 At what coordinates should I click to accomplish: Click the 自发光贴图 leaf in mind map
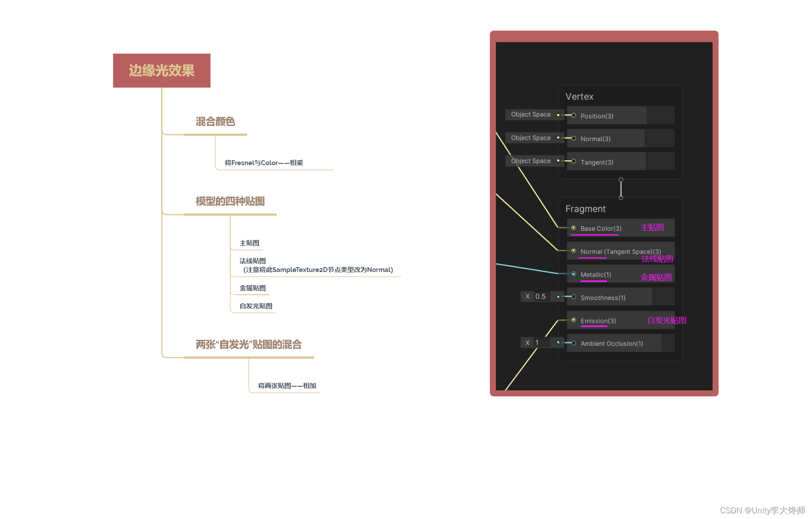tap(256, 306)
